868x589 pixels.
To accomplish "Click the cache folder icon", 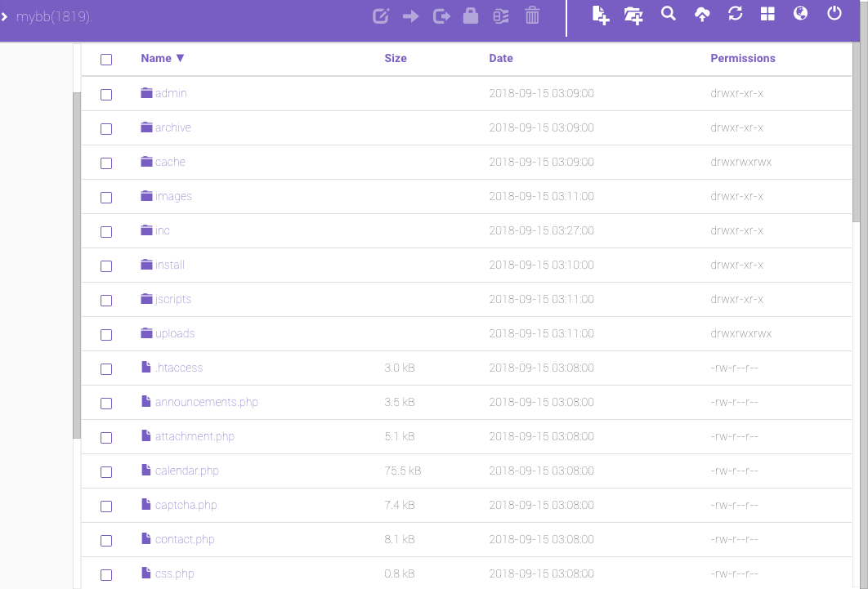I will tap(146, 162).
